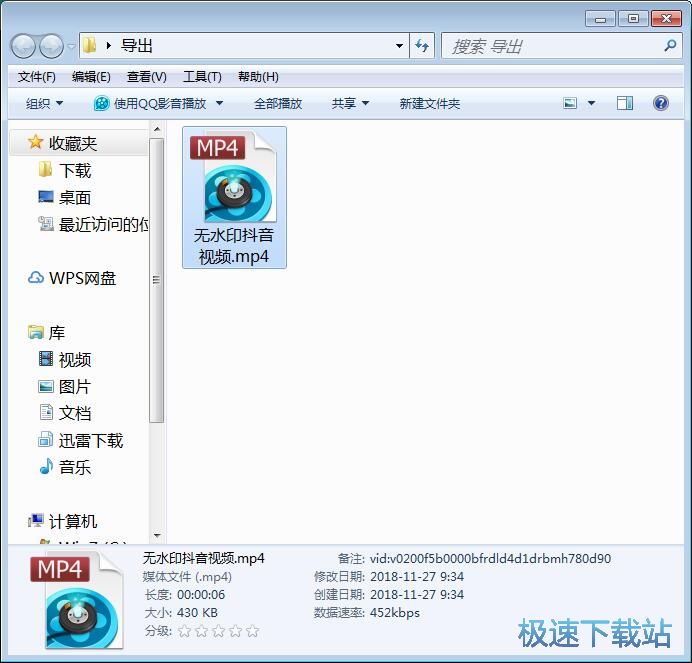Go back with the Back arrow button
692x663 pixels.
click(x=23, y=46)
